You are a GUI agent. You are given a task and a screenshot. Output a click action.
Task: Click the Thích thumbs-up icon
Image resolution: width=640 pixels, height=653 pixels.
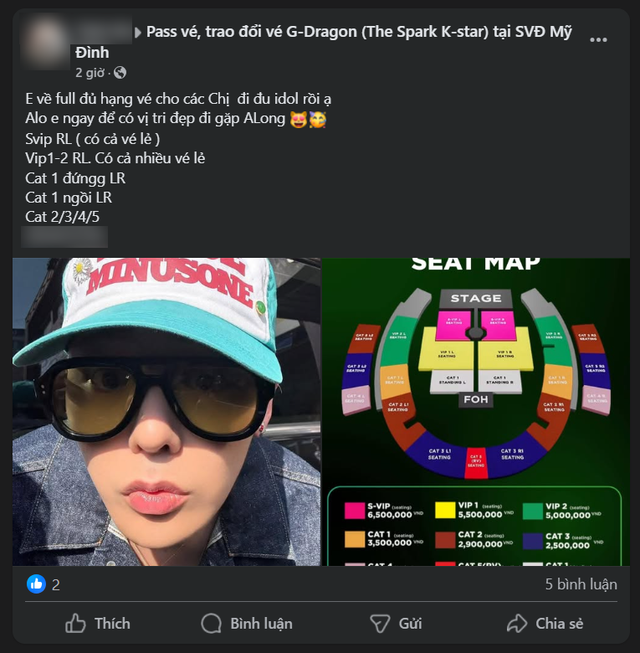click(75, 623)
